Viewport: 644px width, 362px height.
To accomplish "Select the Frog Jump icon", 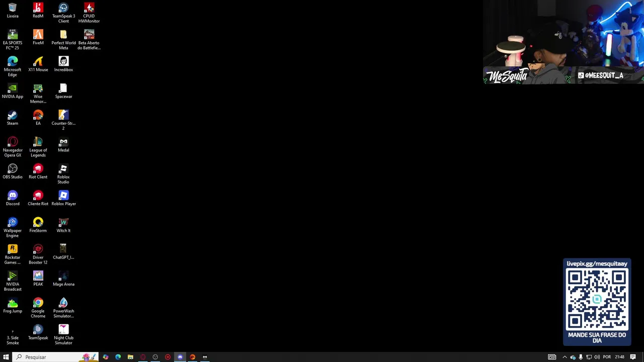I will 13,305.
